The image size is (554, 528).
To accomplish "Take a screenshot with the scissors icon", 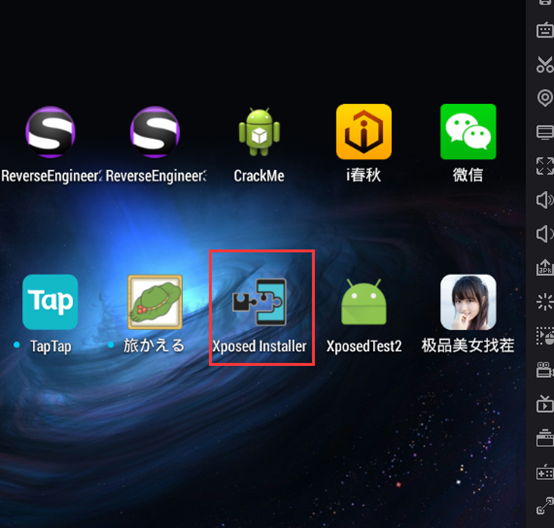I will click(545, 64).
